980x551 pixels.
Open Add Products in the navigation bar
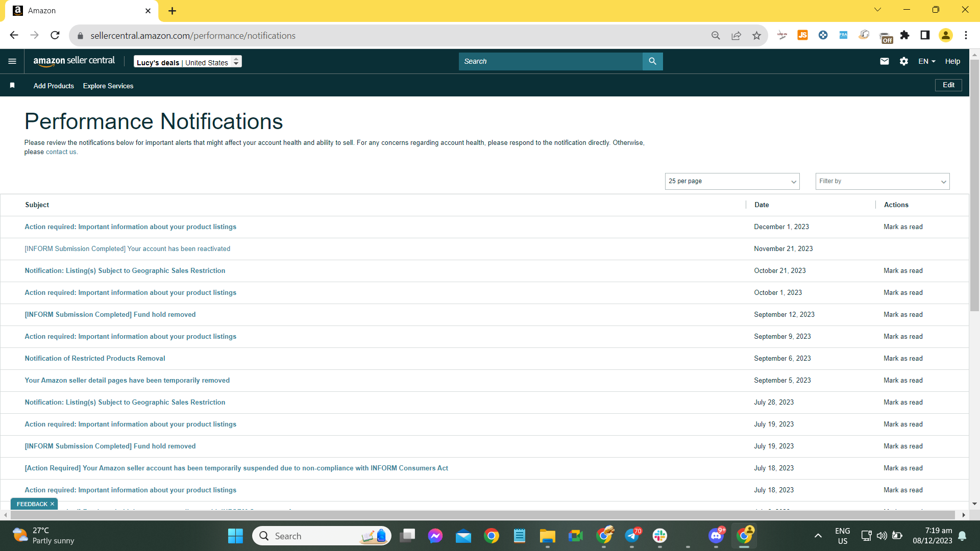[x=54, y=86]
